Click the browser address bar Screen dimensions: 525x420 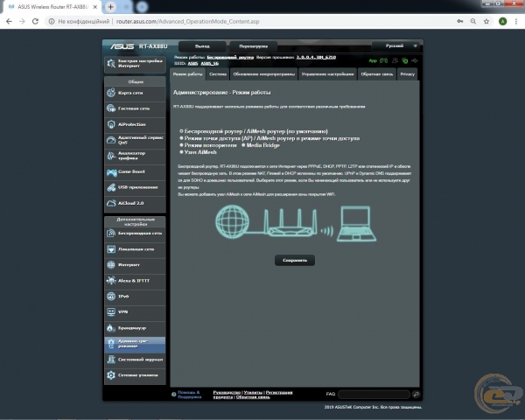251,21
